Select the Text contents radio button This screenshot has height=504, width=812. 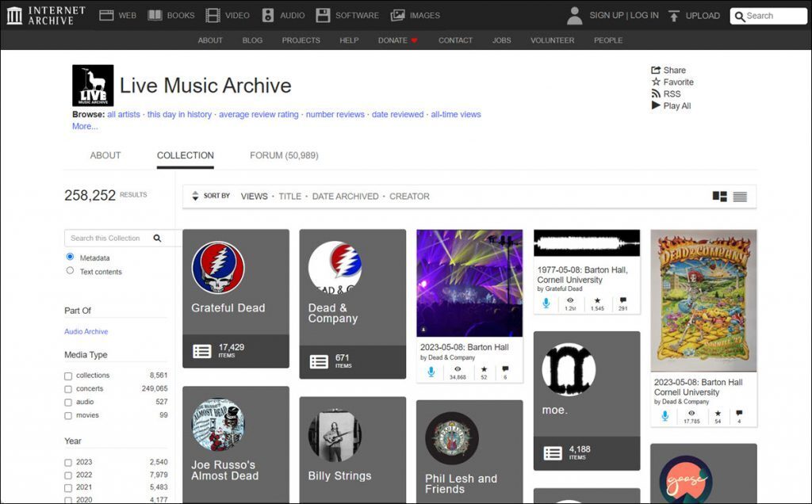point(71,270)
